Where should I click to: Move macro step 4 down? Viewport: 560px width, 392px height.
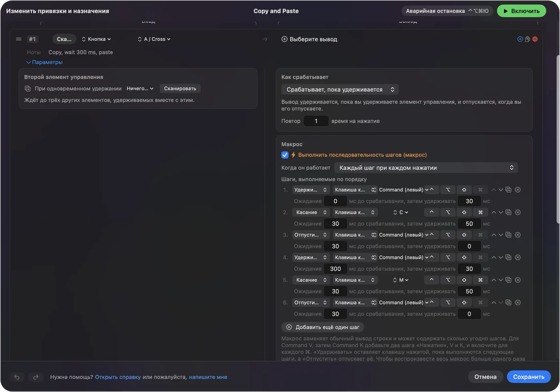pos(500,257)
